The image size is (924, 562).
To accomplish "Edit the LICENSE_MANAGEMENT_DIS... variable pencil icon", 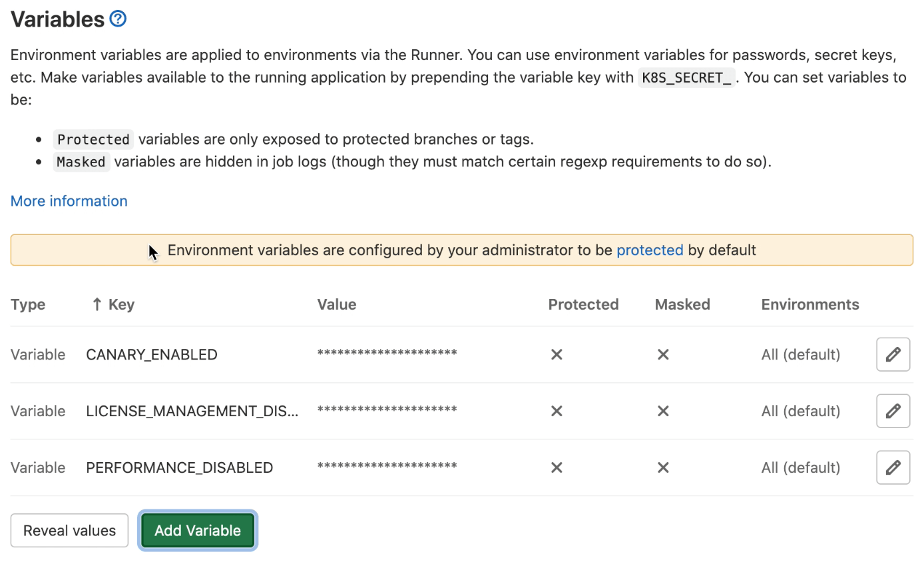I will tap(893, 411).
